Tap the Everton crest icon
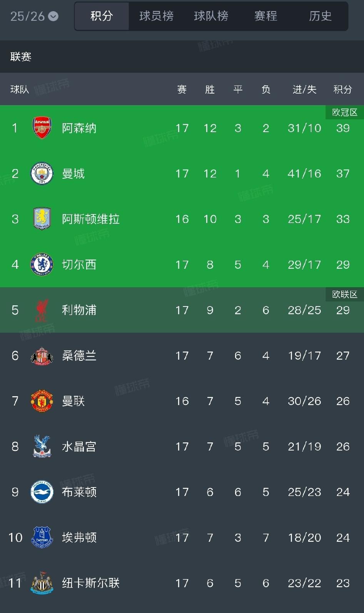Viewport: 364px width, 613px height. [x=42, y=537]
